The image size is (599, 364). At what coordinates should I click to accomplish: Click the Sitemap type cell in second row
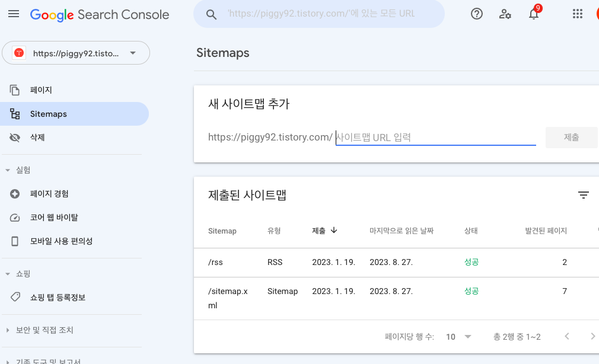click(x=283, y=292)
